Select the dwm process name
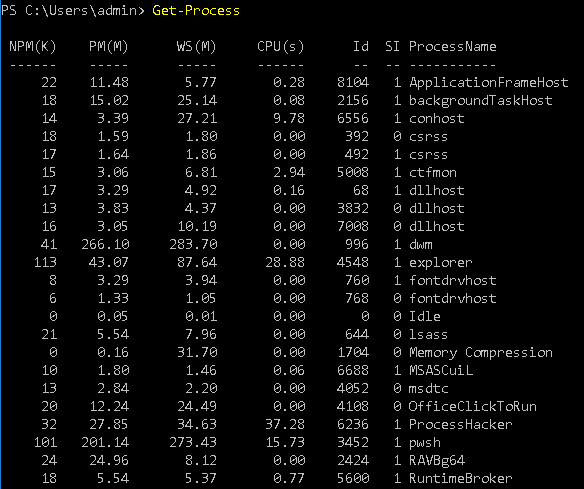Screen dimensions: 584x489 tap(421, 245)
